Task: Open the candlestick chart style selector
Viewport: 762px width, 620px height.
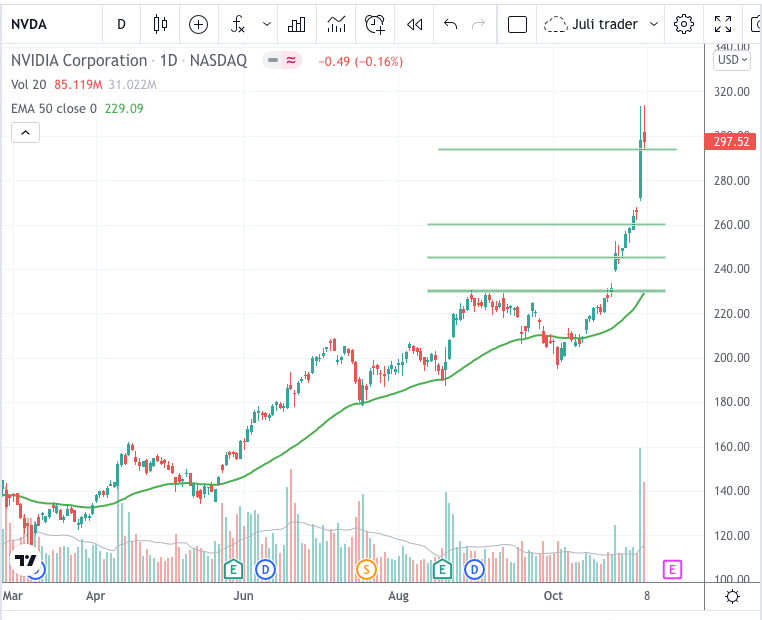Action: [160, 24]
